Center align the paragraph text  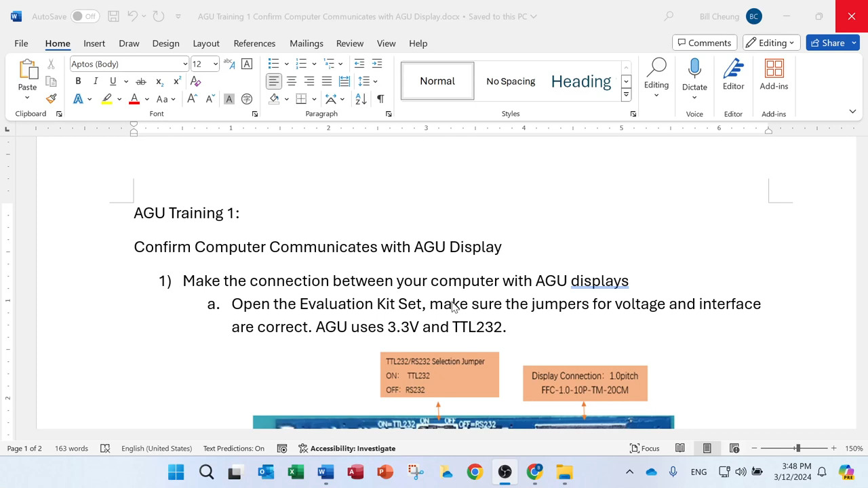click(292, 81)
